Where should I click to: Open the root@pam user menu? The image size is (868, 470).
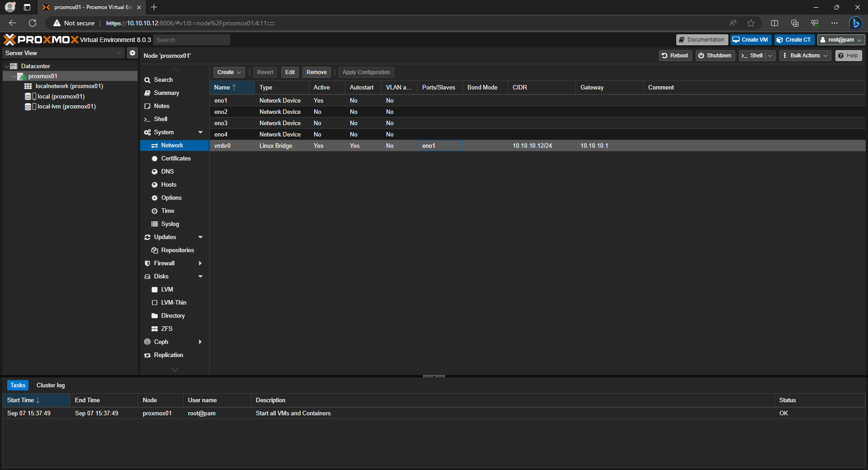point(841,40)
